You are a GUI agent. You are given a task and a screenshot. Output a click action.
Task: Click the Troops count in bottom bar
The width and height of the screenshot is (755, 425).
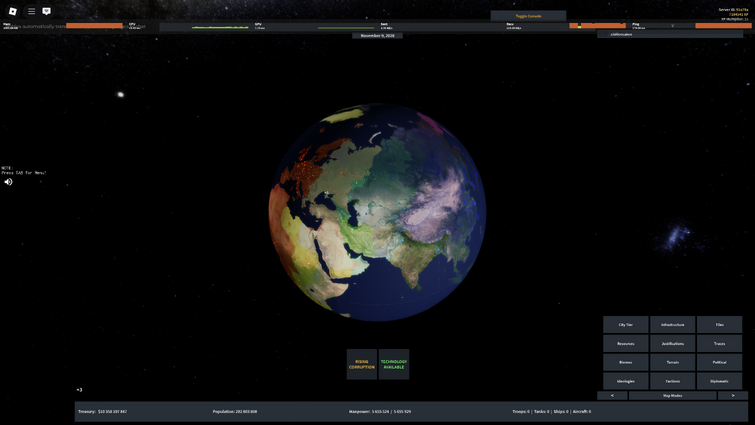521,412
